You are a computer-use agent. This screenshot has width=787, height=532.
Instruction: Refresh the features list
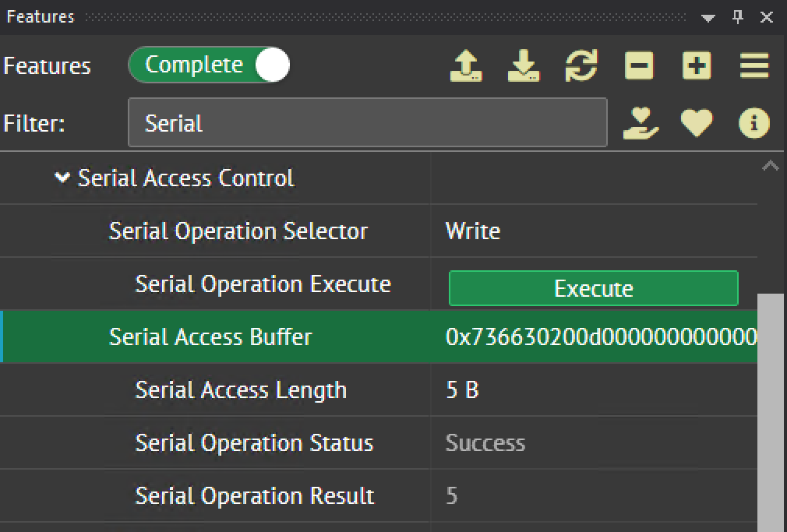pos(581,66)
